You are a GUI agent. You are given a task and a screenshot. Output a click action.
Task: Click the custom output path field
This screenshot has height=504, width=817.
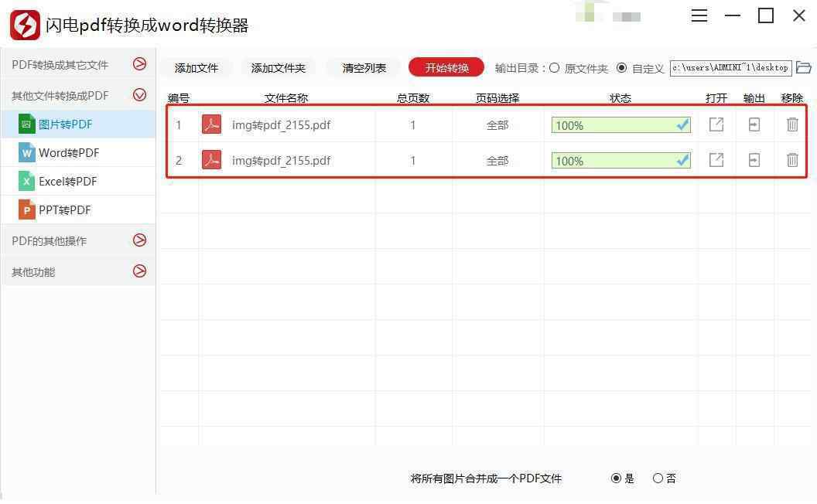730,68
